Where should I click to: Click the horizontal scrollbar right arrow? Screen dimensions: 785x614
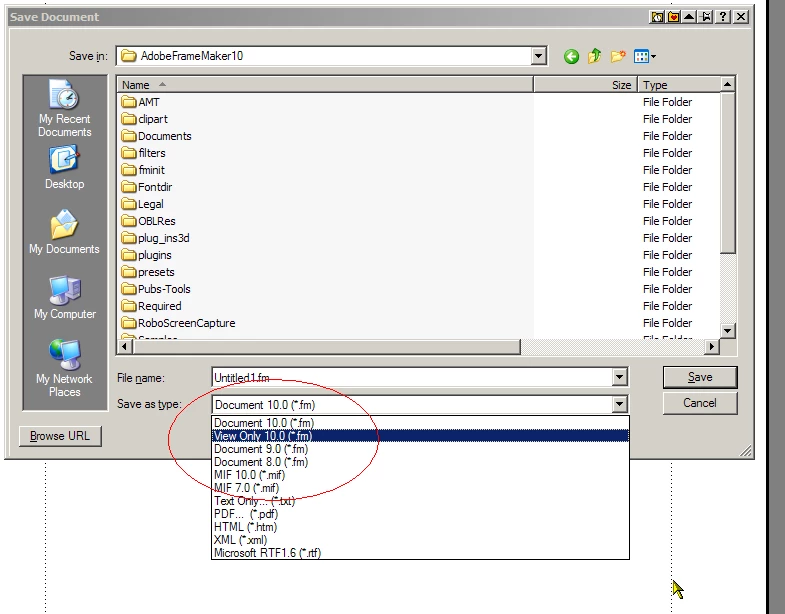point(711,346)
